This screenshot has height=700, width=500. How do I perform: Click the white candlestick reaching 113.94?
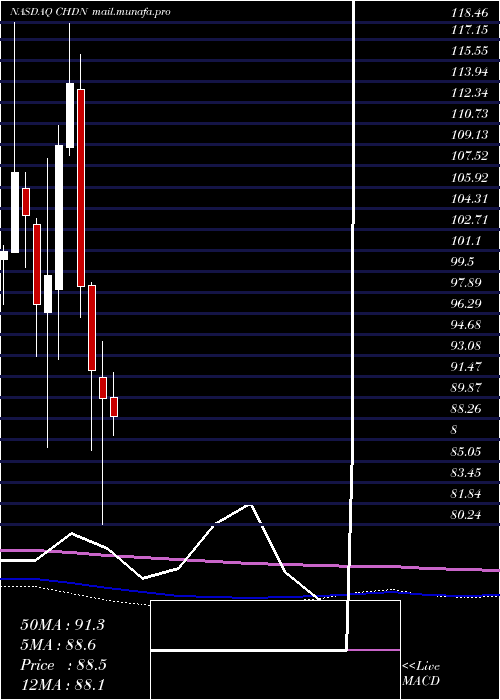[70, 115]
